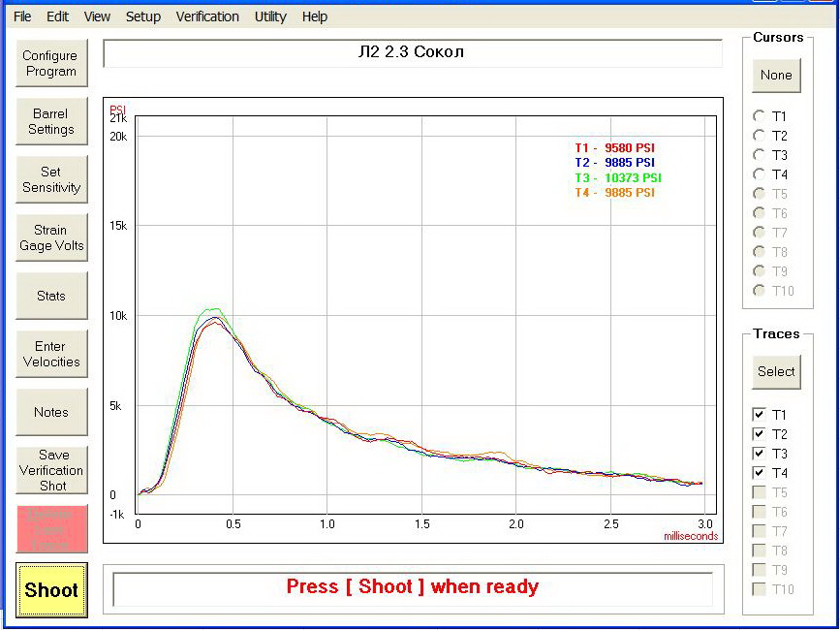
Task: Open the Notes button
Action: coord(50,413)
